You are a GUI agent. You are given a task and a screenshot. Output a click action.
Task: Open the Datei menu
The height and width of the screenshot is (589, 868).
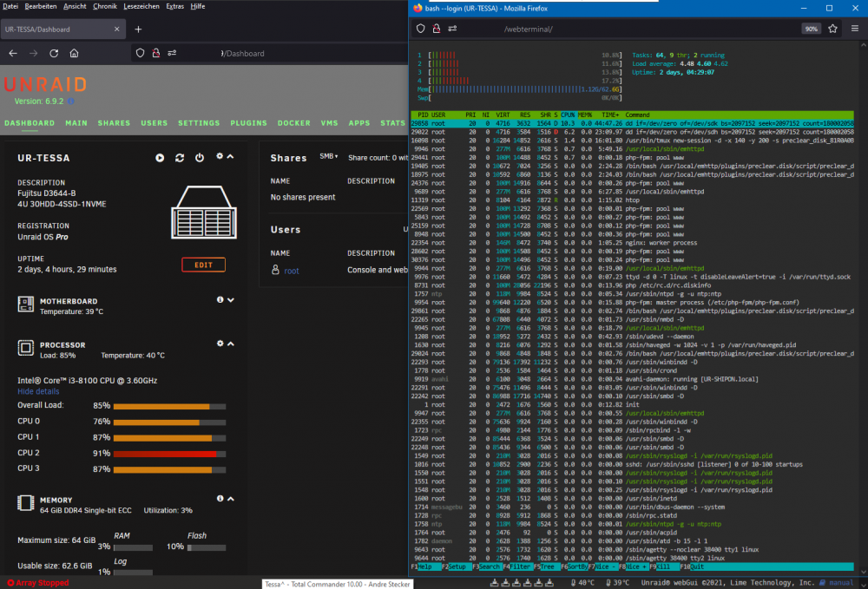point(10,6)
